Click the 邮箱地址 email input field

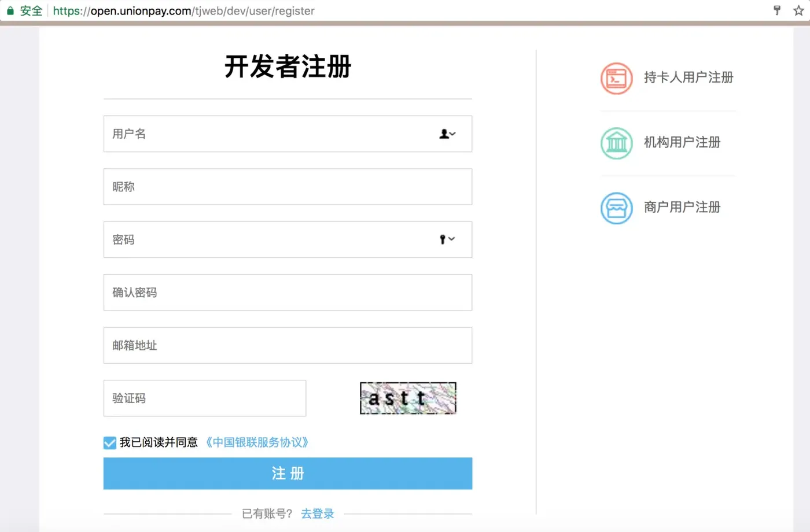pos(260,345)
